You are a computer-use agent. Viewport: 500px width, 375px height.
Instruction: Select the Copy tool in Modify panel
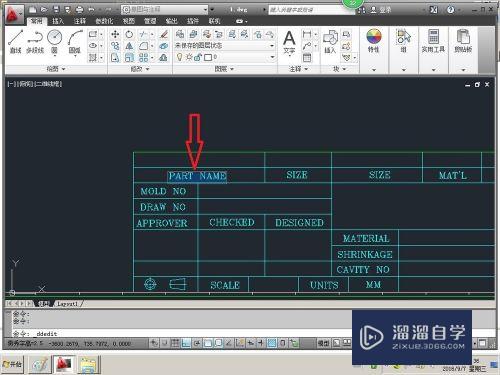(x=115, y=46)
